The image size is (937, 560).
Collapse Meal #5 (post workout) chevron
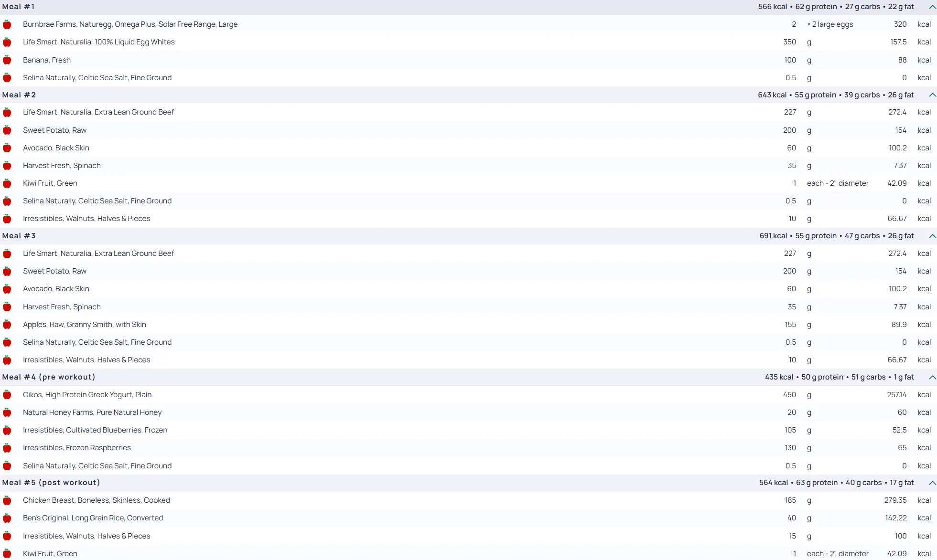click(x=932, y=483)
